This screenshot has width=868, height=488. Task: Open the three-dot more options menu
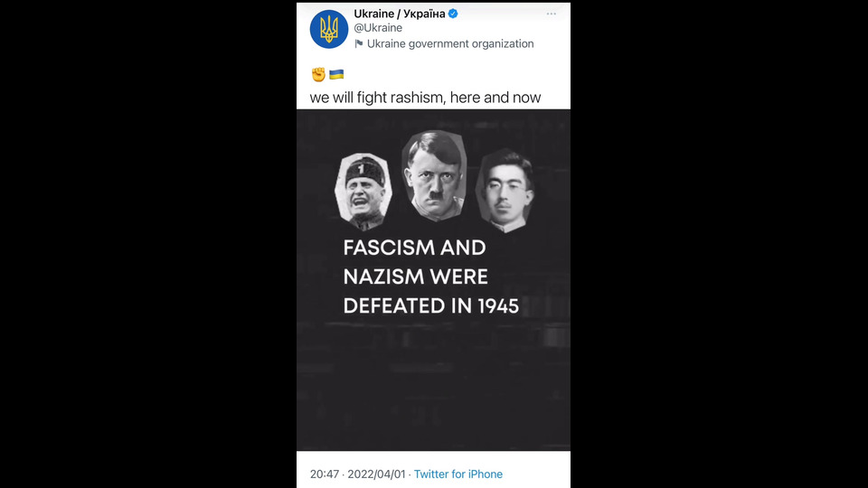point(552,14)
